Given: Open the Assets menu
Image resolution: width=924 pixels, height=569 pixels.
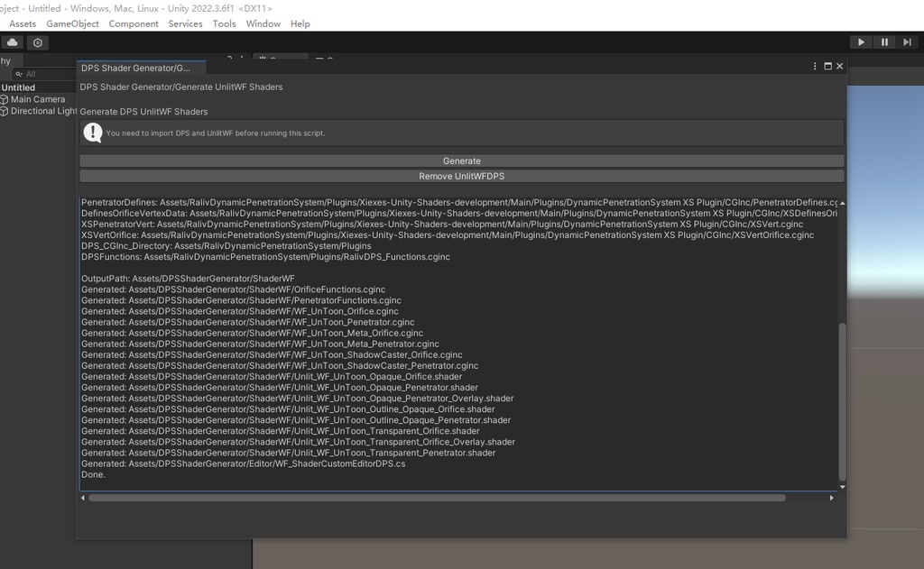Looking at the screenshot, I should point(23,23).
